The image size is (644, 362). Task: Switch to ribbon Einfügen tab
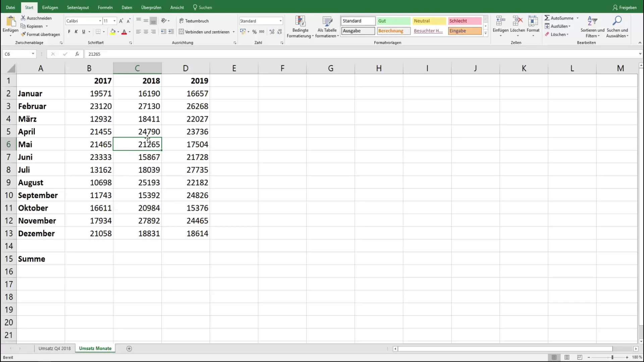50,7
